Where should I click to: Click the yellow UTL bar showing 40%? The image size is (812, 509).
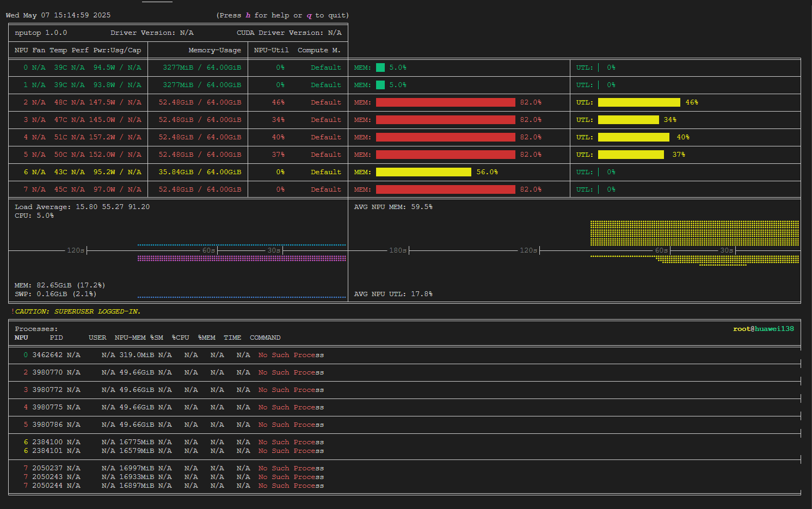tap(633, 137)
